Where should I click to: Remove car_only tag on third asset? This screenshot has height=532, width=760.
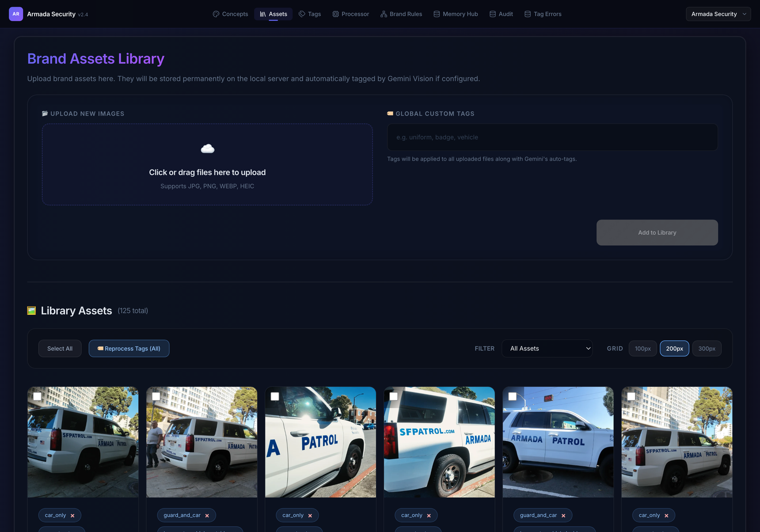point(310,515)
